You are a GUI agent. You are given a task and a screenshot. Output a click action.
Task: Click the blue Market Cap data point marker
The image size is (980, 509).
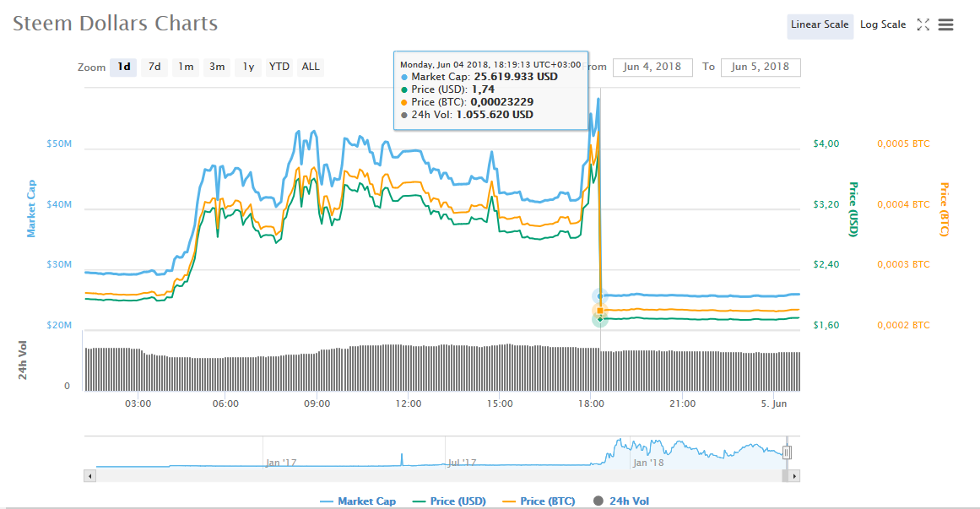click(600, 295)
